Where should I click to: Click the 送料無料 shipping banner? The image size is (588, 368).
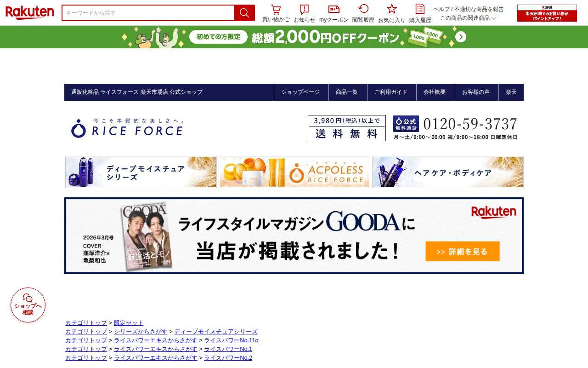coord(347,128)
